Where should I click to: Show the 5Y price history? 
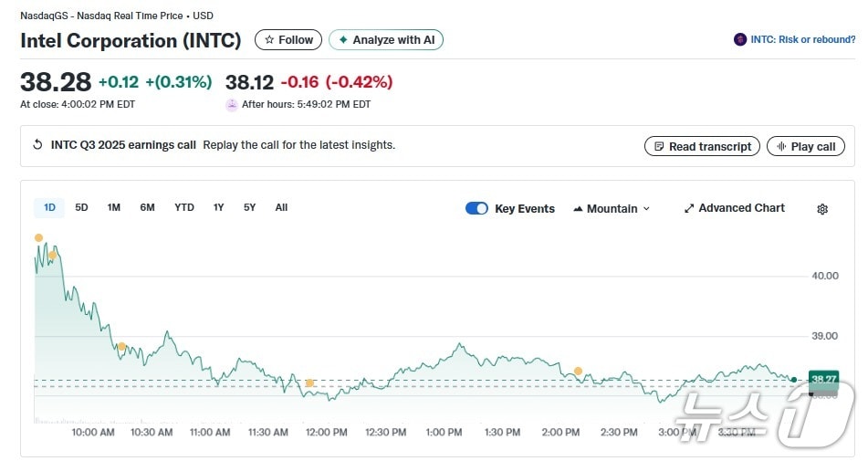click(x=249, y=207)
